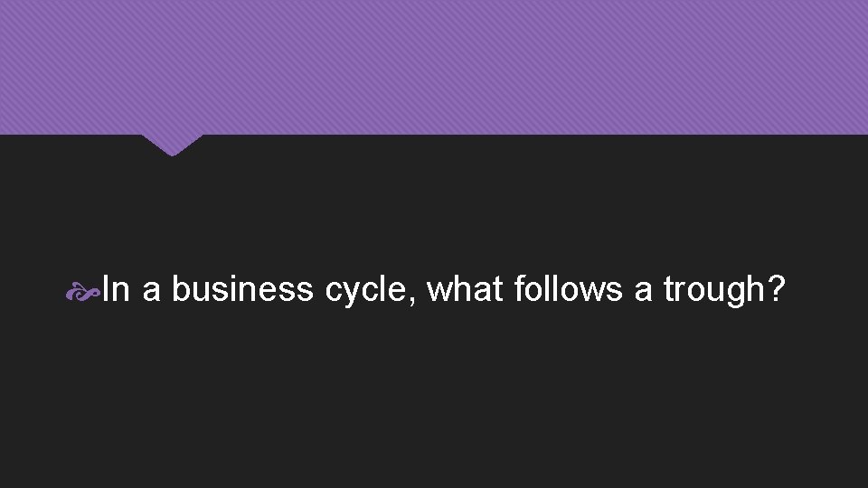Click dark gap between banner and question text
Image resolution: width=868 pixels, height=488 pixels.
tap(434, 208)
